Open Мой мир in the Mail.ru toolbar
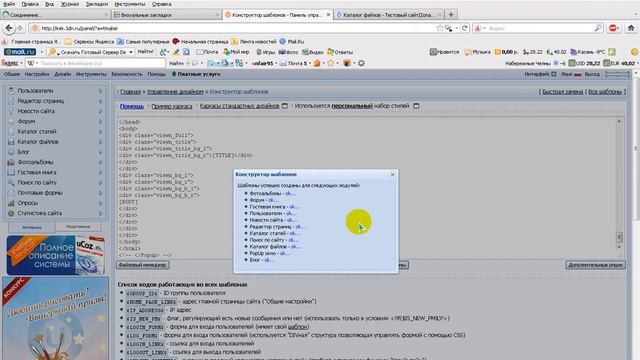The image size is (640, 360). point(236,52)
